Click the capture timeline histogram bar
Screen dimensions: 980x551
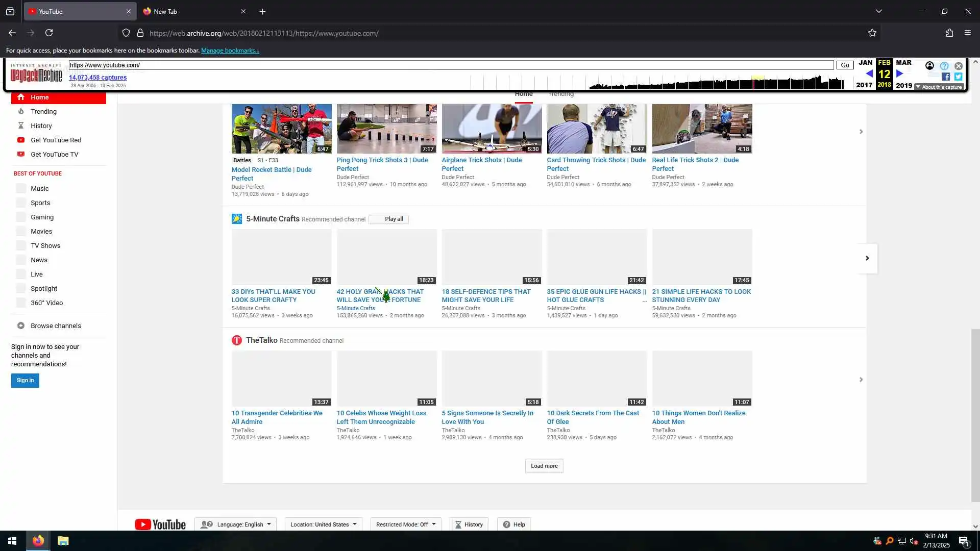(x=715, y=82)
